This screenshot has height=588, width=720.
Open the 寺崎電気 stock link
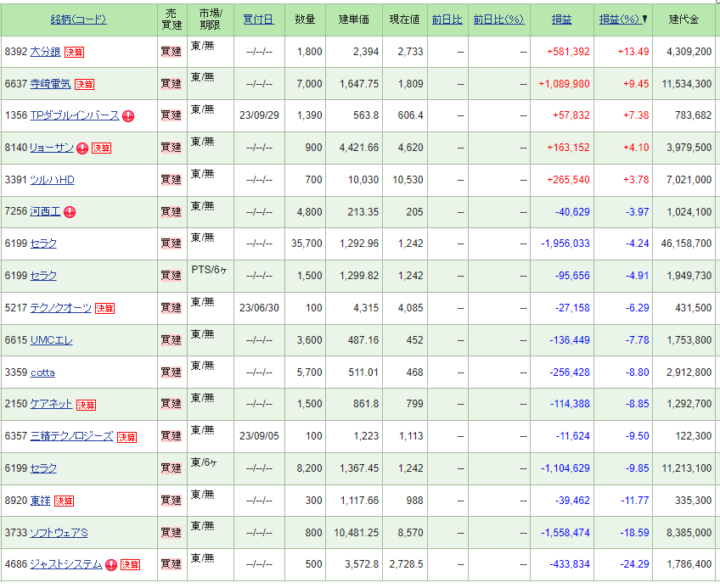click(50, 84)
